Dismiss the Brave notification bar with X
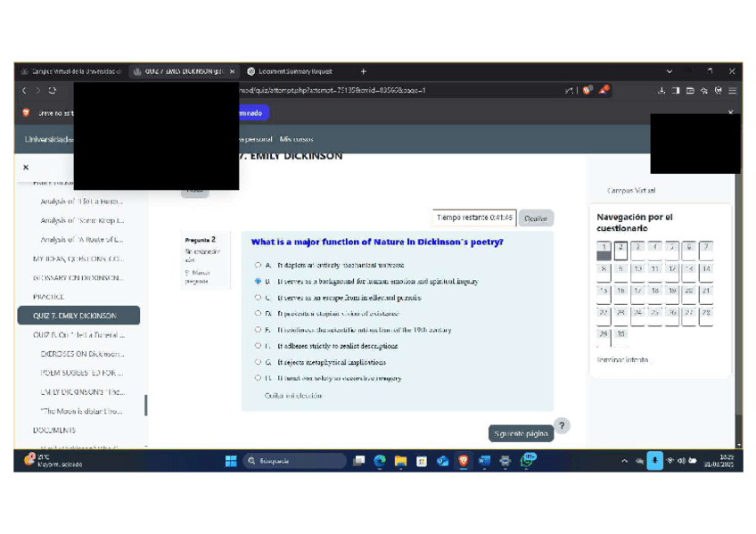756x534 pixels. pos(731,111)
